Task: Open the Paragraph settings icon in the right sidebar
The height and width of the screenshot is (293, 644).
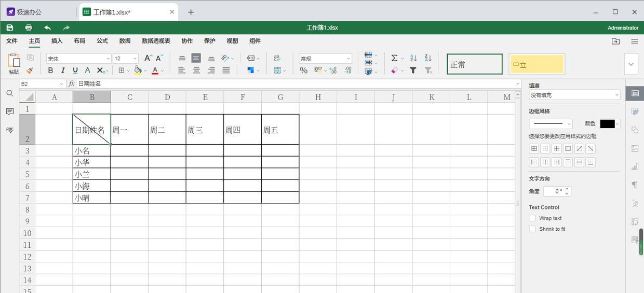Action: click(635, 185)
